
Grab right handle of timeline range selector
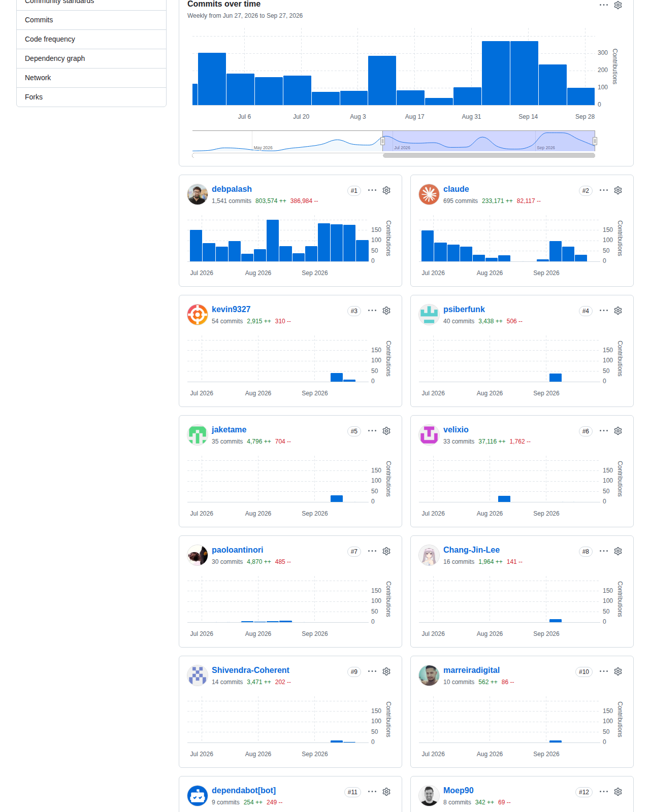[595, 141]
